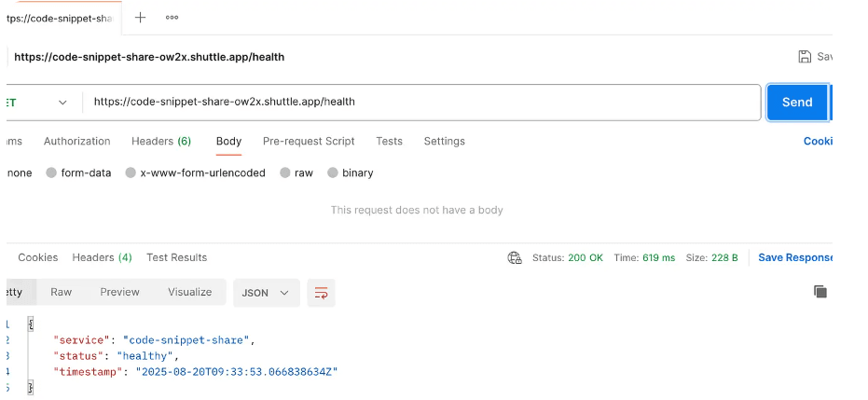868x400 pixels.
Task: Switch to the Tests tab
Action: click(389, 141)
